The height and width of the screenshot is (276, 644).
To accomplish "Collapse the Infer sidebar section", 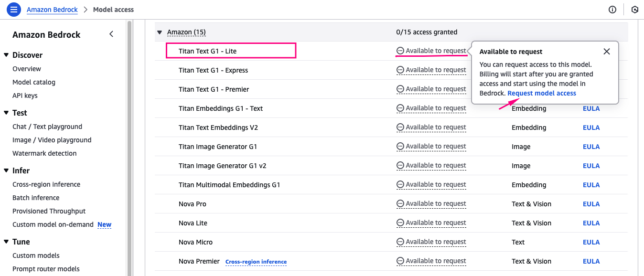I will (x=6, y=170).
